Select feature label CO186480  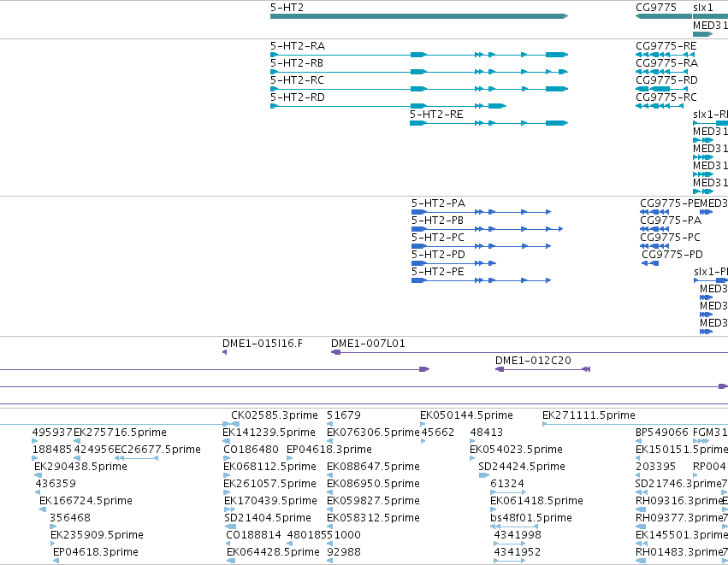pos(251,450)
